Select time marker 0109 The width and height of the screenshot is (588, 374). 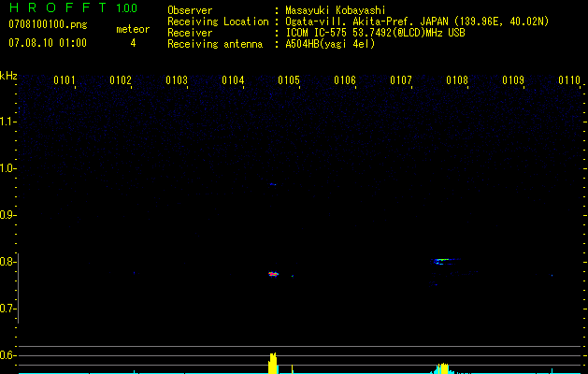513,80
